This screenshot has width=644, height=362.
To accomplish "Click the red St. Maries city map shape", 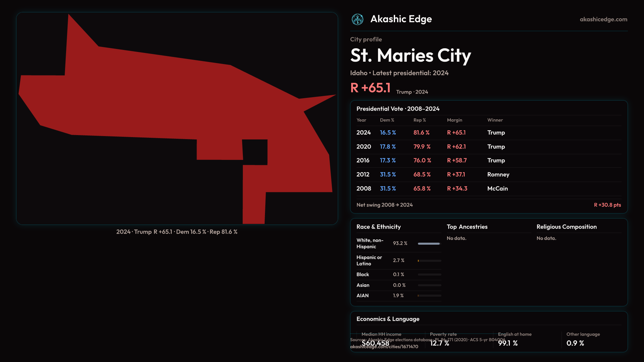I will (x=174, y=101).
